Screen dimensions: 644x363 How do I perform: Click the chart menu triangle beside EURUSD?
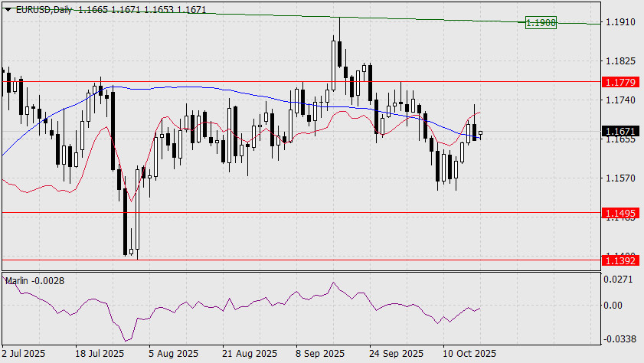(8, 9)
